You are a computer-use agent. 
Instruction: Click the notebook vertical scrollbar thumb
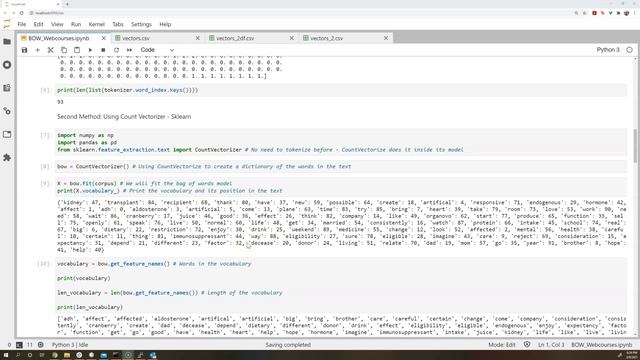635,146
